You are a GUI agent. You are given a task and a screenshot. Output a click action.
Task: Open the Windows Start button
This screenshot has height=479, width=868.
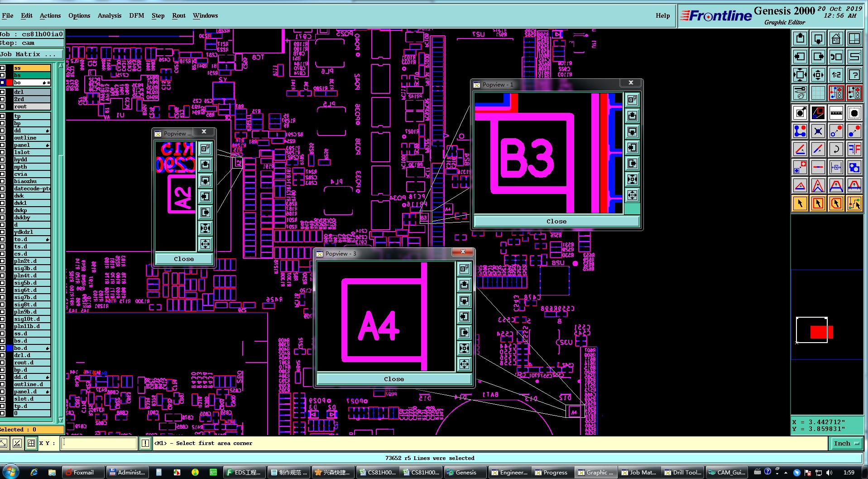pyautogui.click(x=11, y=472)
